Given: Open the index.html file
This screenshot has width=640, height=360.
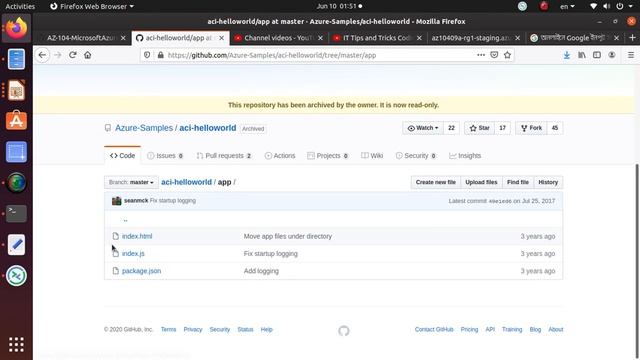Looking at the screenshot, I should pyautogui.click(x=137, y=236).
